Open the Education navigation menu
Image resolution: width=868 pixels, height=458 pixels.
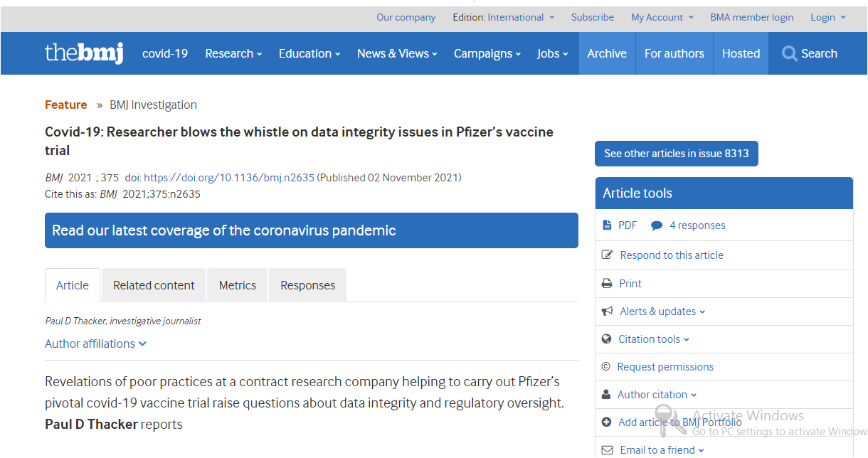click(309, 53)
